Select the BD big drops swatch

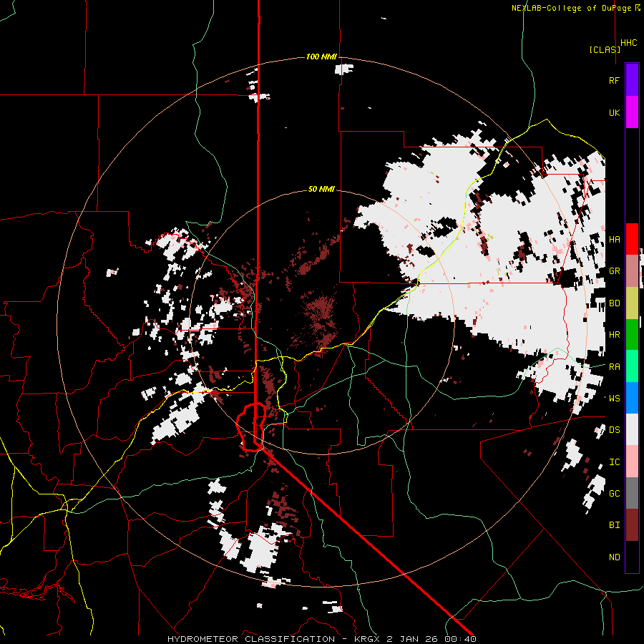click(x=632, y=303)
